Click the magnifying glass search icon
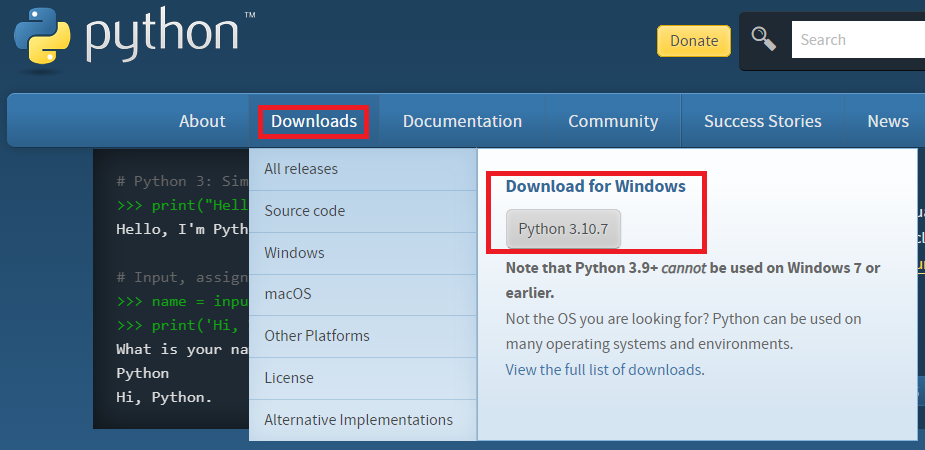The image size is (925, 450). pyautogui.click(x=763, y=40)
